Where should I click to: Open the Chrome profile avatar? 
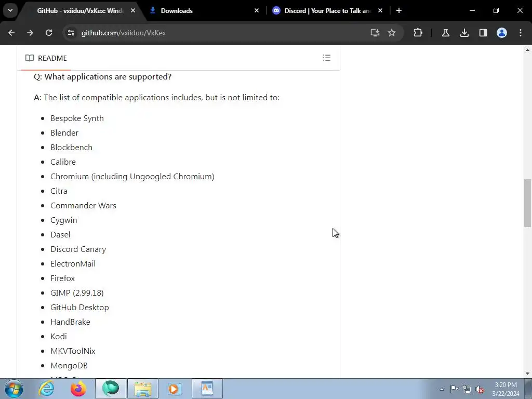tap(502, 33)
